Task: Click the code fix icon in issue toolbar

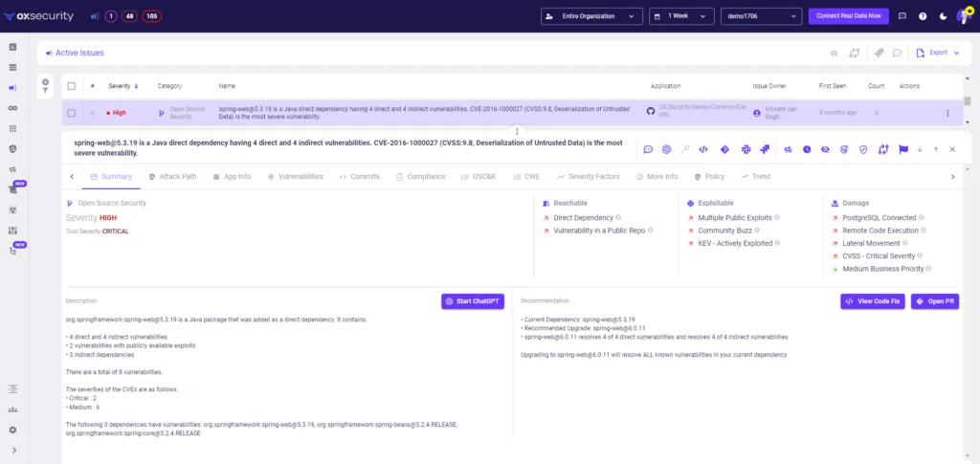Action: coord(703,149)
